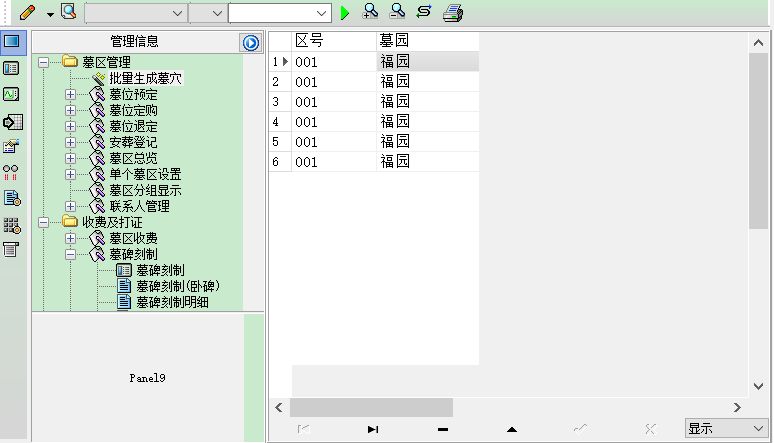Click the blue circle arrow button beside 管理信息
The image size is (774, 443).
coord(251,43)
